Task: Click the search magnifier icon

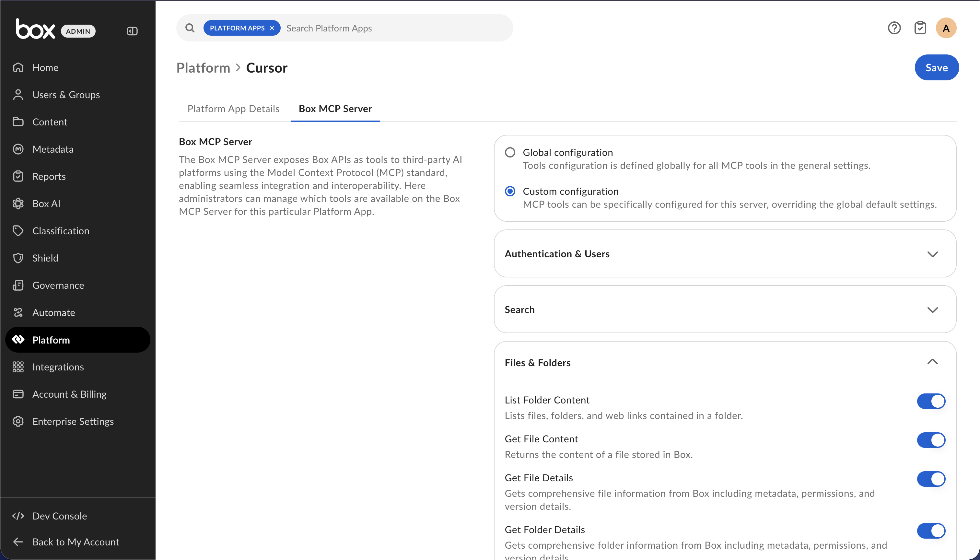Action: point(190,28)
